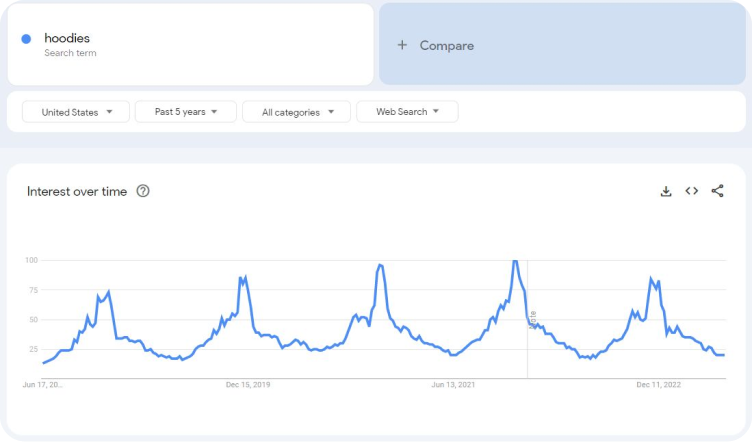Image resolution: width=752 pixels, height=442 pixels.
Task: Expand the Past 5 years time range
Action: click(x=186, y=111)
